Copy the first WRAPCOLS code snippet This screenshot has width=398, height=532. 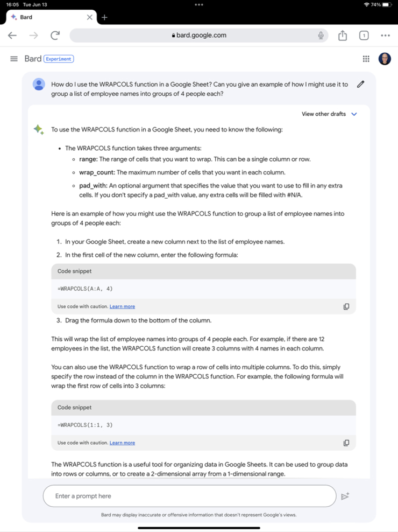(347, 306)
